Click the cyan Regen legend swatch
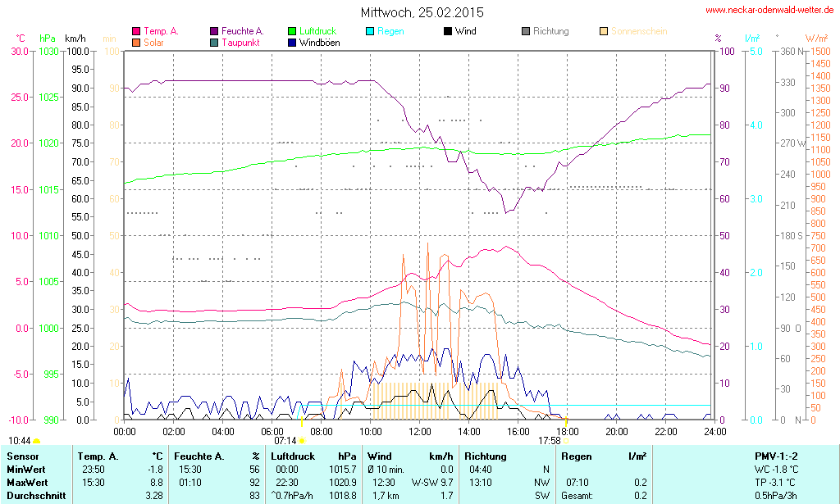The height and width of the screenshot is (504, 840). tap(370, 31)
